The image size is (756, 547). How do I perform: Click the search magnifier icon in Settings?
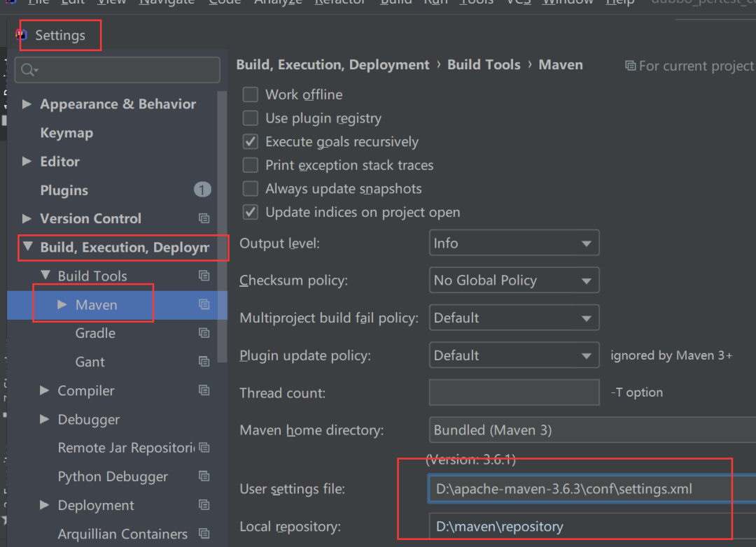pos(29,71)
